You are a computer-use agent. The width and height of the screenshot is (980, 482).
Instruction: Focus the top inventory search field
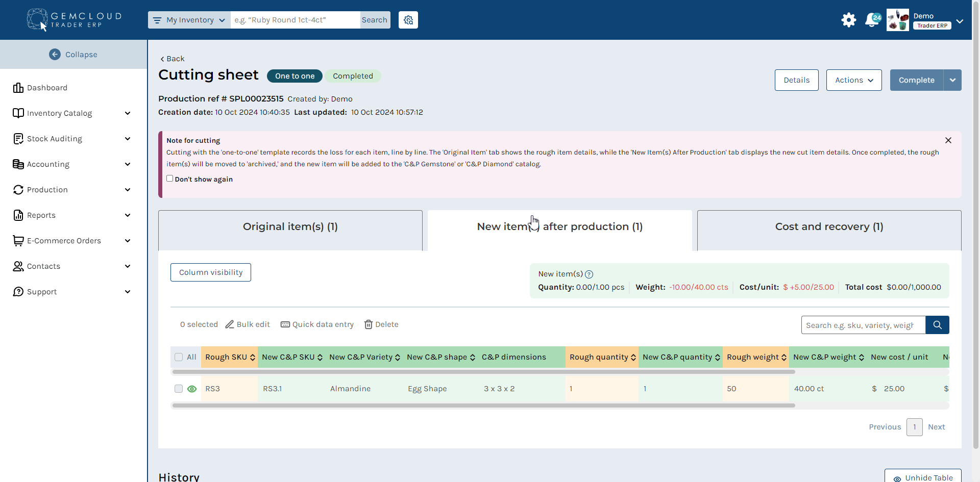(x=296, y=20)
